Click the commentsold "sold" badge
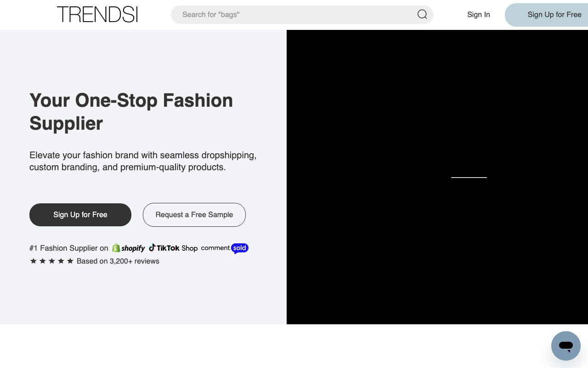This screenshot has height=368, width=588. point(239,248)
